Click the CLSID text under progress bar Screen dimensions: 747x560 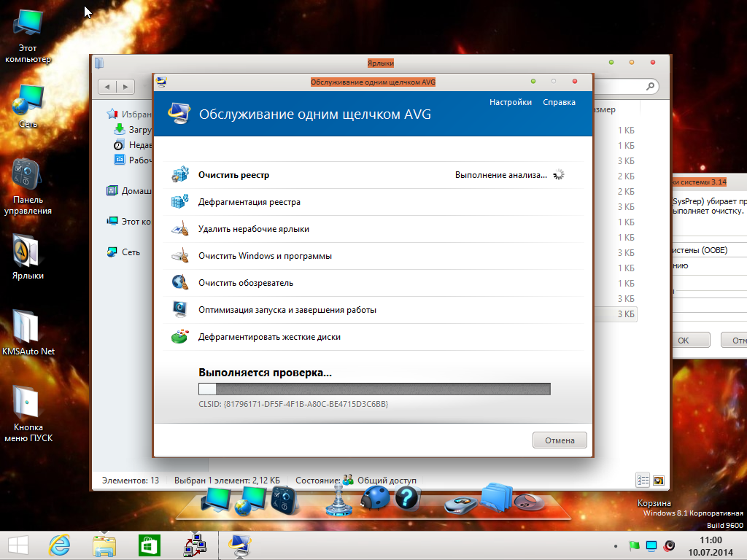tap(293, 404)
